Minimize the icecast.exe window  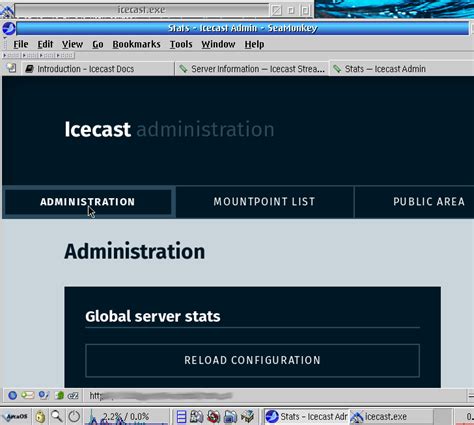[291, 10]
